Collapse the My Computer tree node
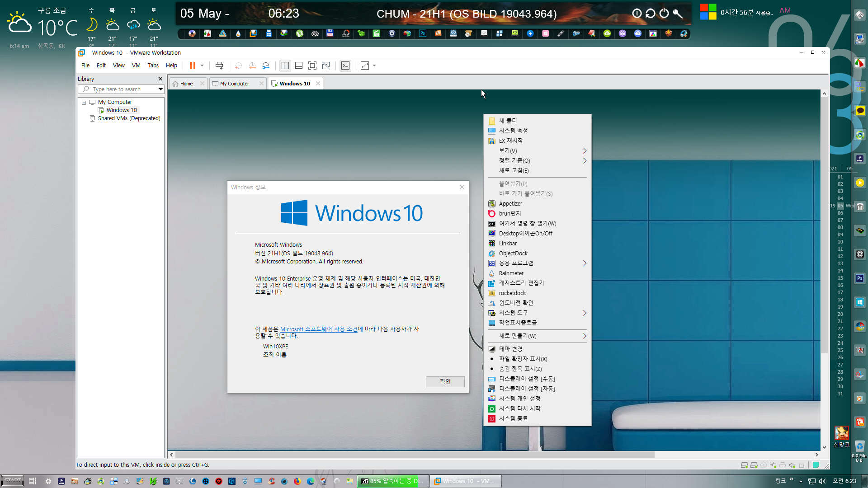The height and width of the screenshot is (488, 868). [x=84, y=103]
